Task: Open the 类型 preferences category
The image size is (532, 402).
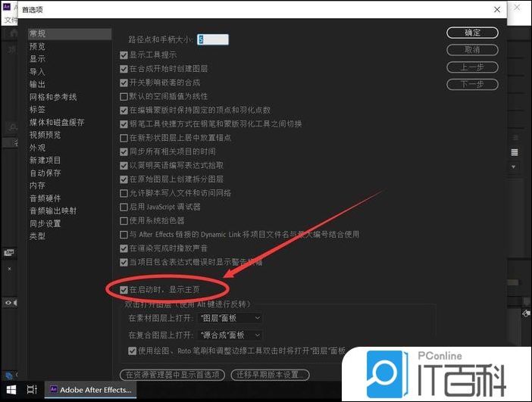Action: click(37, 236)
